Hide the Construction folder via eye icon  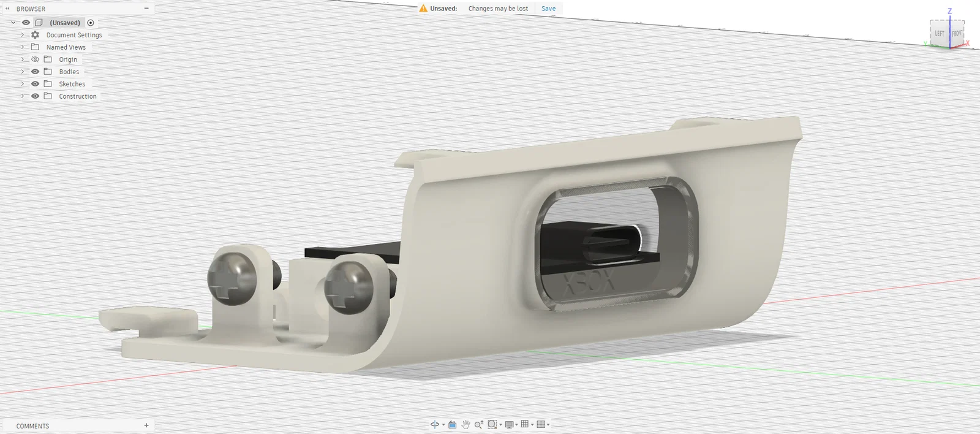pos(35,96)
